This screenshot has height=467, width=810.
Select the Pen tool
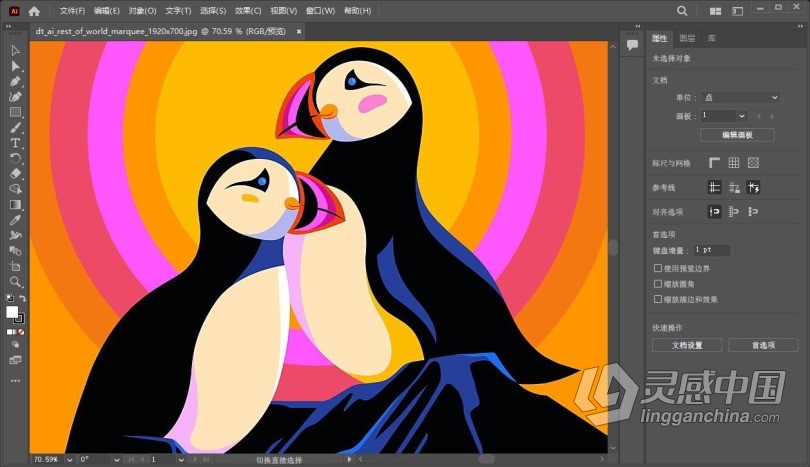pos(15,82)
